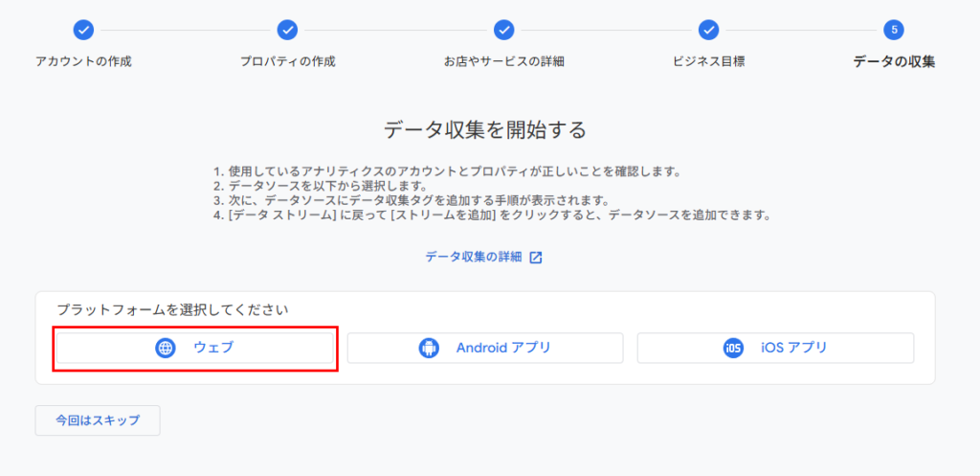Click the external link icon beside データ収集の詳細

[x=536, y=257]
